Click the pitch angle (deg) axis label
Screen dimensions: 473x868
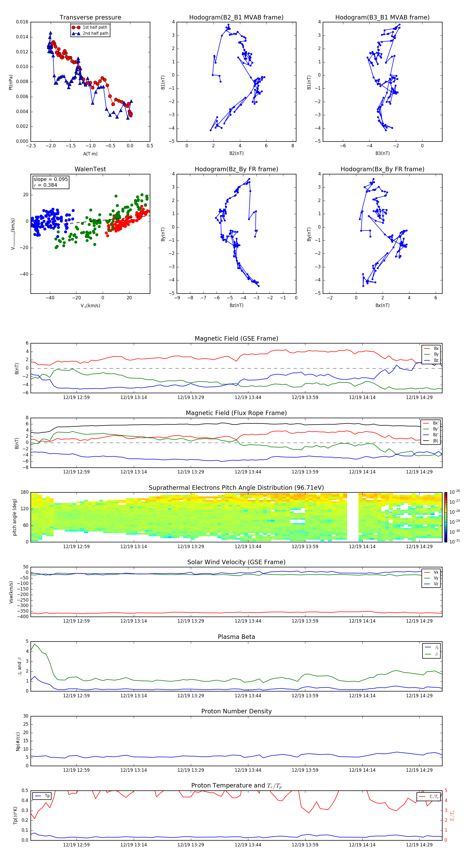tap(14, 517)
